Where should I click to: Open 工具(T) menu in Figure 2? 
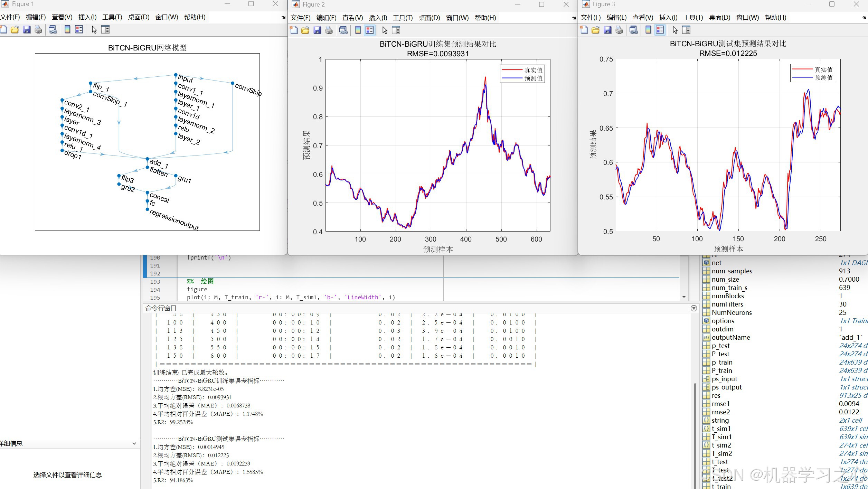click(x=403, y=18)
